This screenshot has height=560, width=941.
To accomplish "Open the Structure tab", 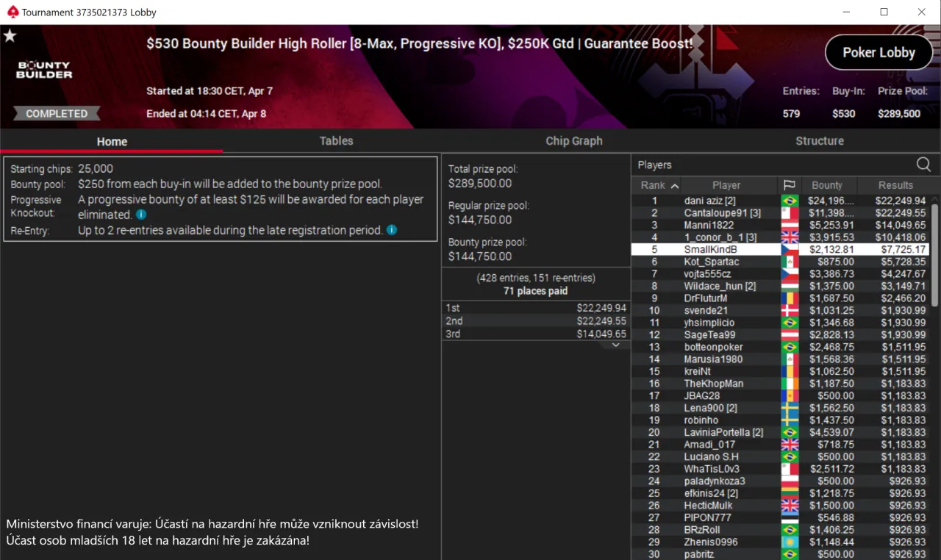I will coord(820,141).
